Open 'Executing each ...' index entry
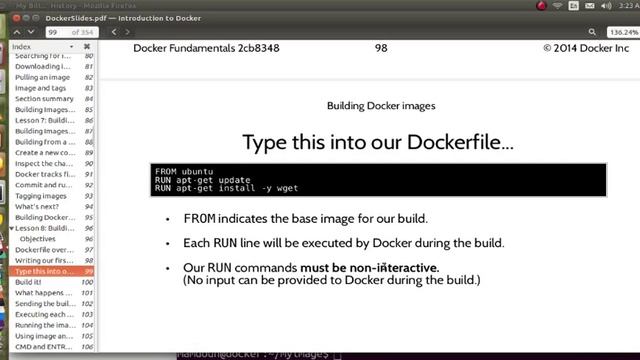This screenshot has width=640, height=360. click(x=53, y=315)
